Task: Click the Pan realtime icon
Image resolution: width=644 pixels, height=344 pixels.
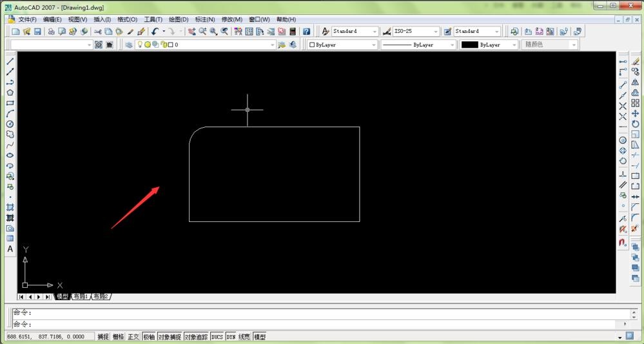Action: point(192,31)
